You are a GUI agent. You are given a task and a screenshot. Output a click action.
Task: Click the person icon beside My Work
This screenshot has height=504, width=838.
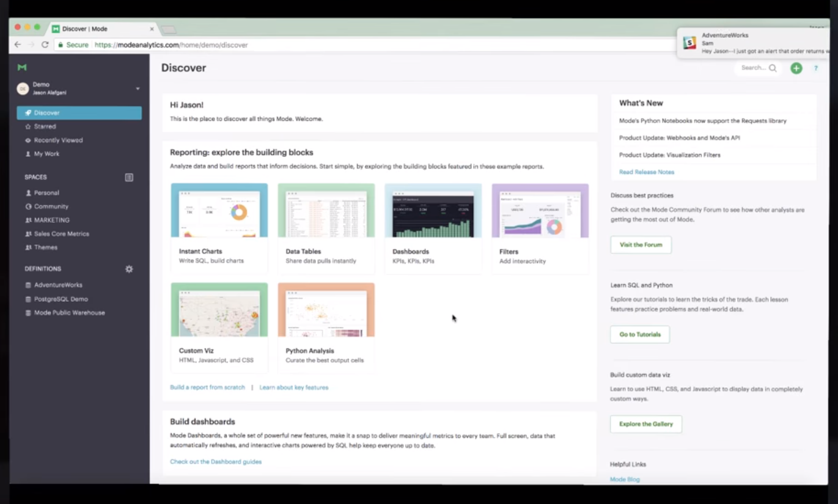coord(28,154)
